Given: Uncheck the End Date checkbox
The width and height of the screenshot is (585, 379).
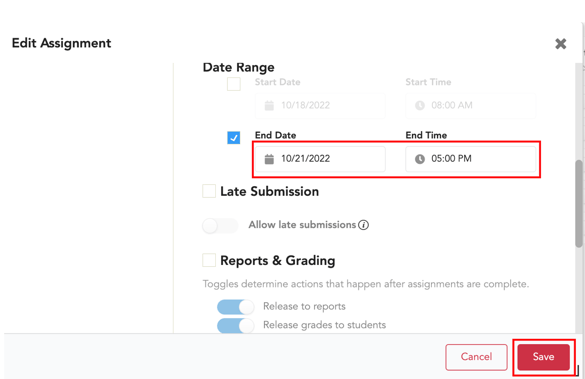Looking at the screenshot, I should click(234, 138).
